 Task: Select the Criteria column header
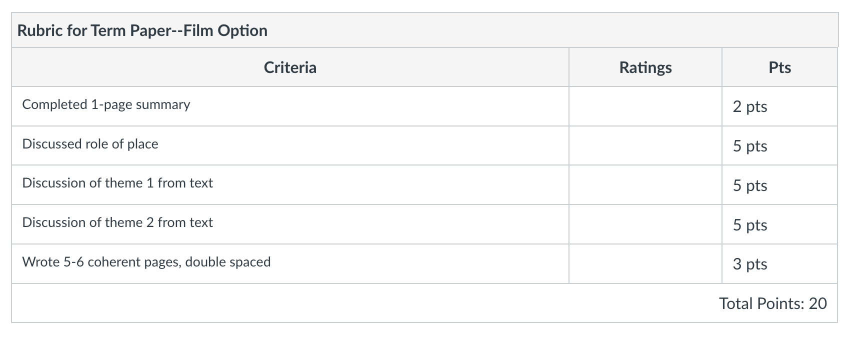(290, 67)
